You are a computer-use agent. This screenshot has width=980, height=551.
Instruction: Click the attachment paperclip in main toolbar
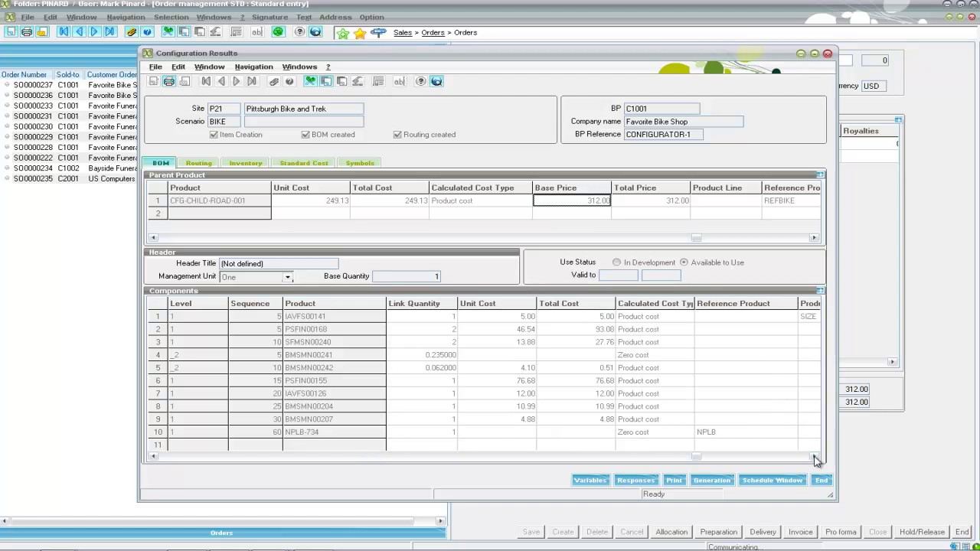[x=132, y=32]
